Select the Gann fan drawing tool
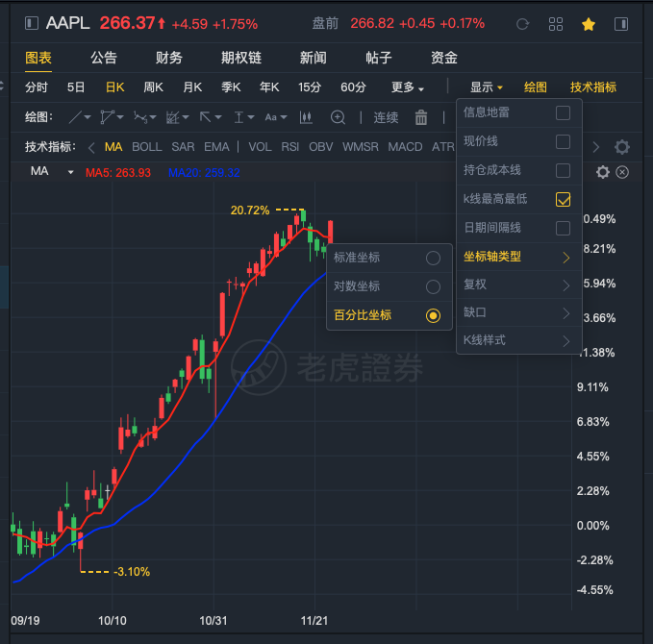 172,117
